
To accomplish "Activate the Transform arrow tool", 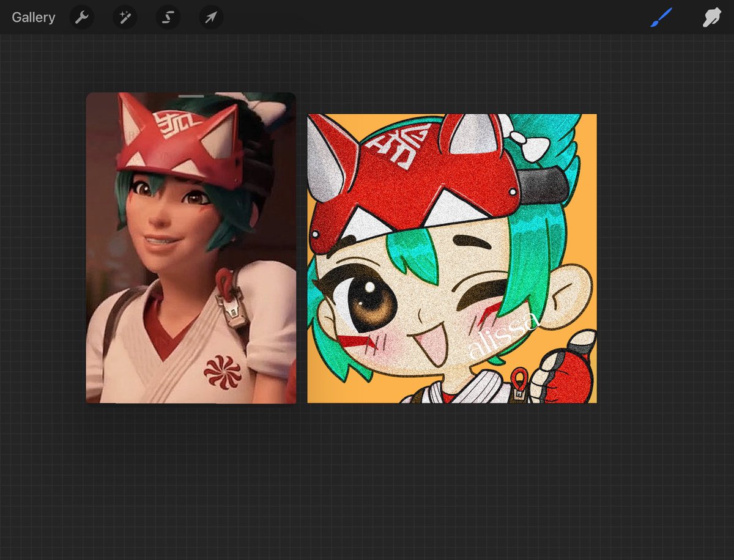I will 211,18.
